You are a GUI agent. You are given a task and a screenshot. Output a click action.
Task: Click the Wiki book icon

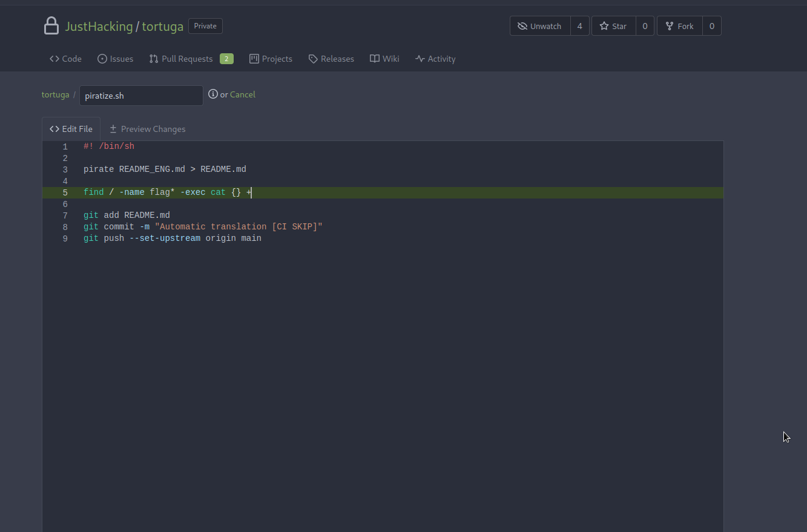pos(375,59)
